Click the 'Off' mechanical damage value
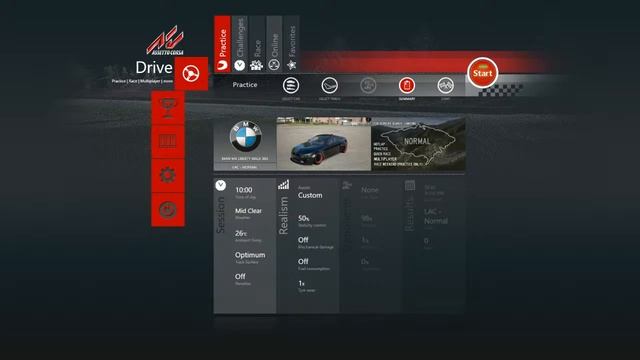The height and width of the screenshot is (360, 640). point(303,240)
